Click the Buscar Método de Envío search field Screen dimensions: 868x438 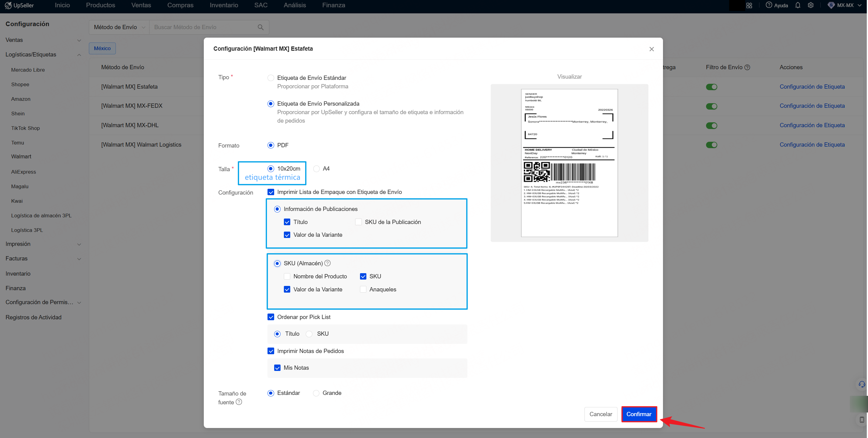[202, 27]
